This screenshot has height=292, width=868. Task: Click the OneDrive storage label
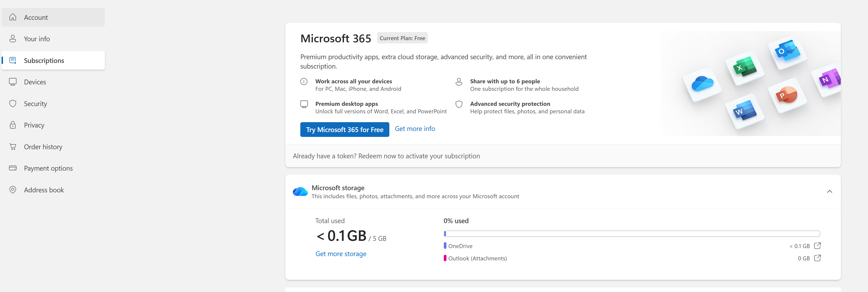tap(460, 246)
